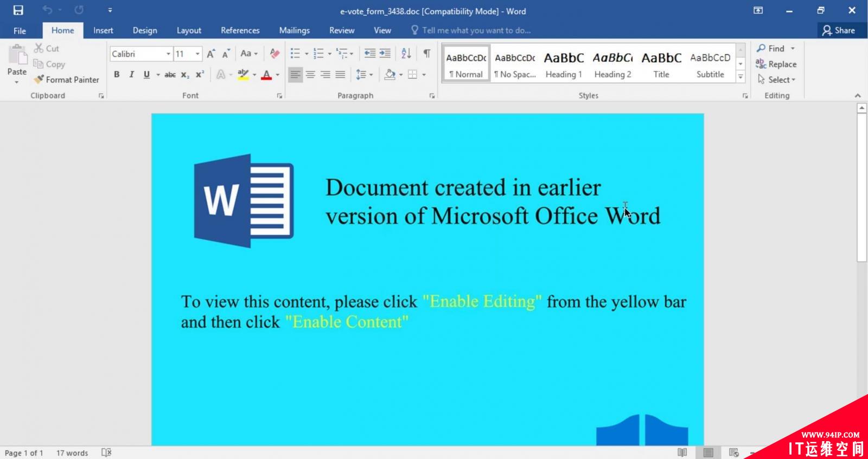Switch to the Insert tab
This screenshot has width=868, height=459.
(103, 30)
